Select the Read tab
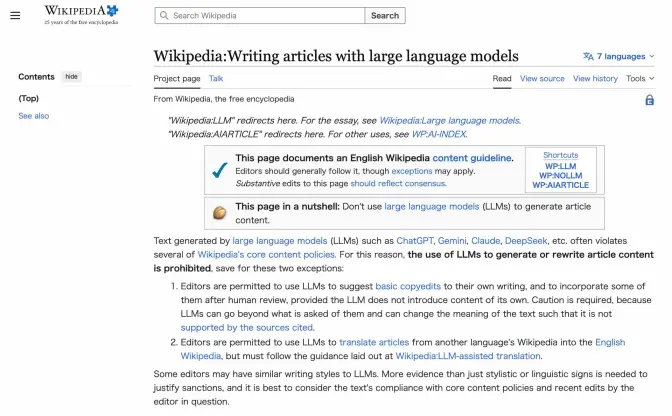The width and height of the screenshot is (672, 416). [502, 78]
